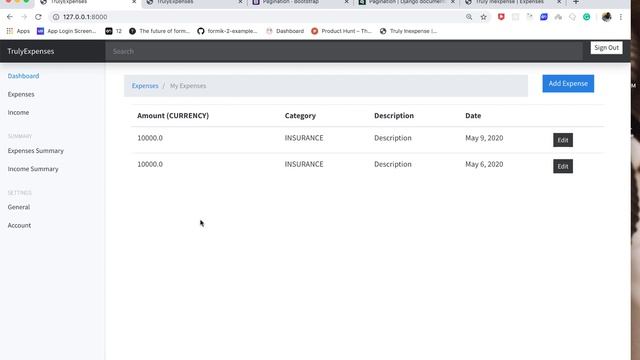Click the Description column header
The height and width of the screenshot is (360, 640).
(394, 116)
